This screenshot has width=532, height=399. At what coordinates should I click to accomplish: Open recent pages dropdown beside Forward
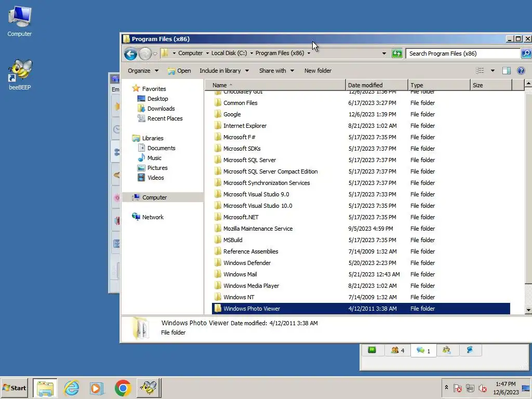coord(155,54)
